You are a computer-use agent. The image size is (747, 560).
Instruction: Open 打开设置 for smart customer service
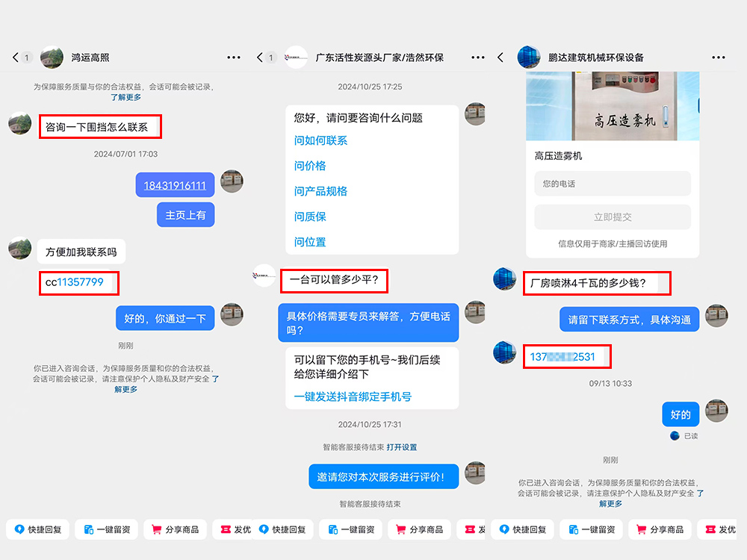pos(402,447)
